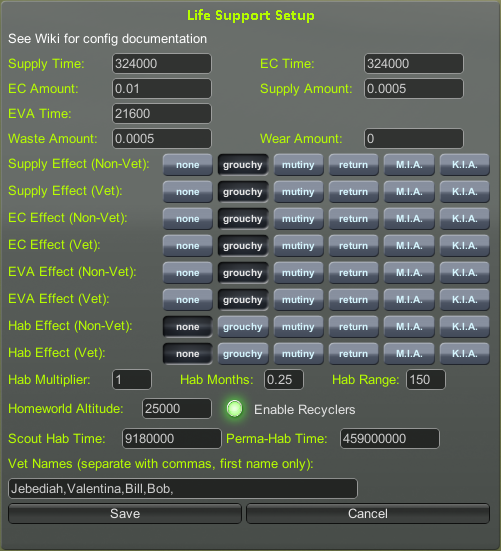This screenshot has width=501, height=551.
Task: Choose K.I.A. for EVA Effect (Non-Vet)
Action: pos(464,273)
